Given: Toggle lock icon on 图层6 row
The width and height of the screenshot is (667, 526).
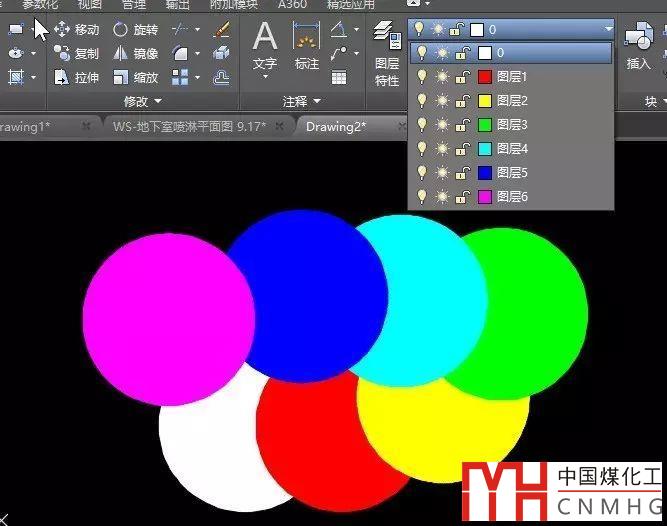Looking at the screenshot, I should [x=463, y=196].
